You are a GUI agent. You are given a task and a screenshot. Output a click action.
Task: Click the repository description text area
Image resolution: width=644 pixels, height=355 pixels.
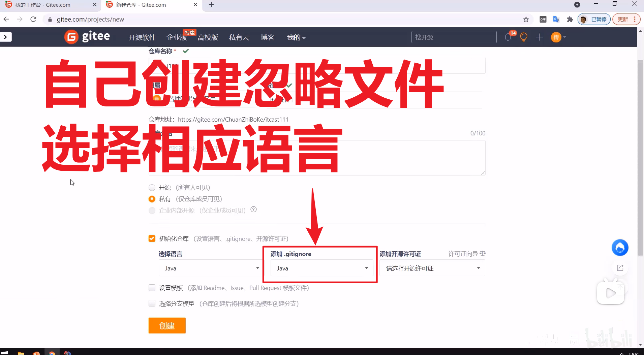point(317,158)
